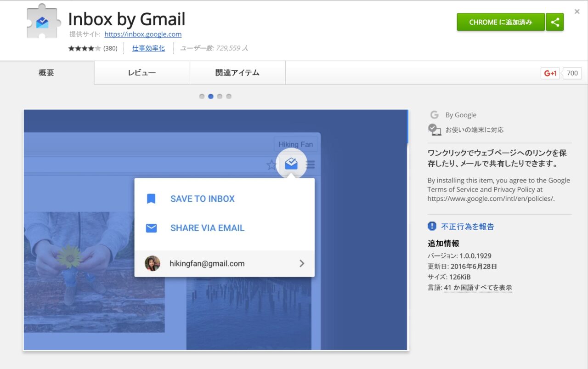Switch to the レビュー tab
The height and width of the screenshot is (369, 588).
pyautogui.click(x=141, y=73)
